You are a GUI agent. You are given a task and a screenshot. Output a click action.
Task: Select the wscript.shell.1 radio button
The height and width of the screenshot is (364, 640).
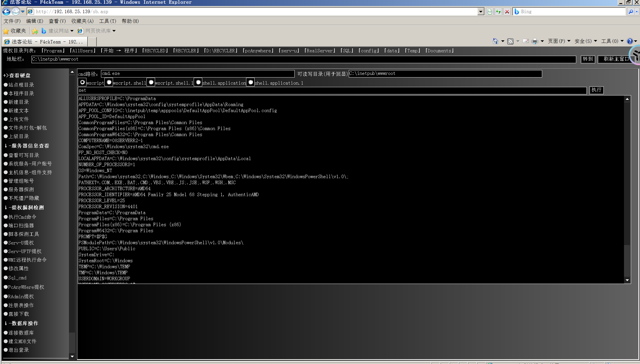151,82
